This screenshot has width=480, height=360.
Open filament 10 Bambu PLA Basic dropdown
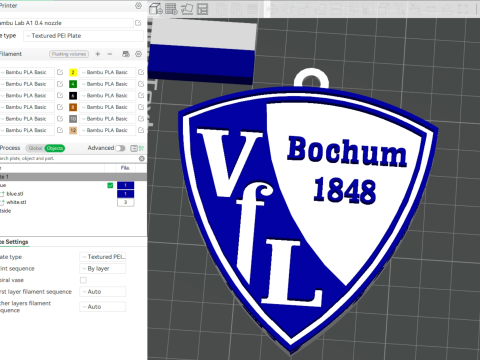[107, 119]
